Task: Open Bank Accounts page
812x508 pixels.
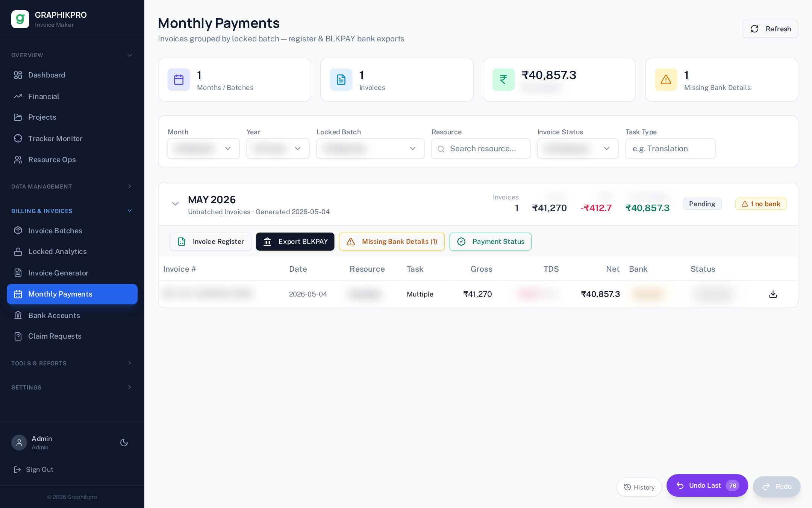Action: click(x=72, y=315)
